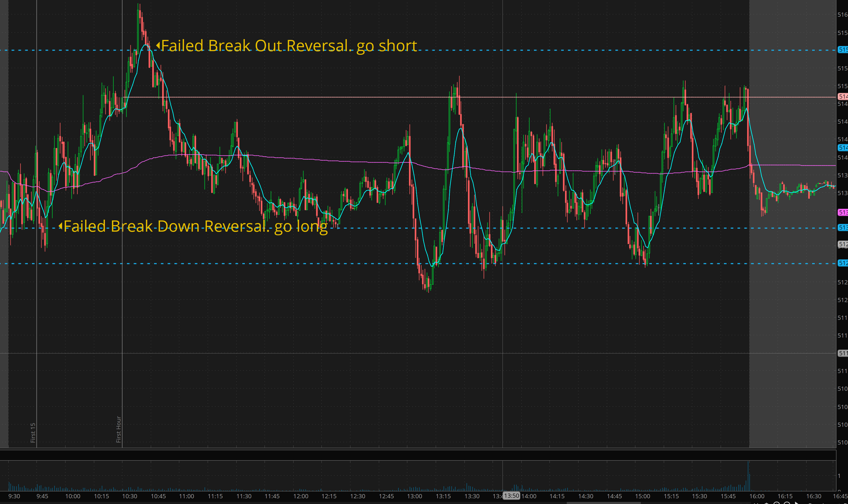
Task: Click the 16:00 label on the time axis
Action: click(x=757, y=496)
